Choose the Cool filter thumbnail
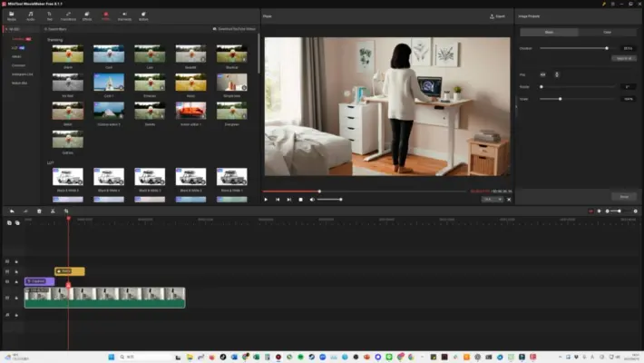The height and width of the screenshot is (363, 644). (109, 54)
